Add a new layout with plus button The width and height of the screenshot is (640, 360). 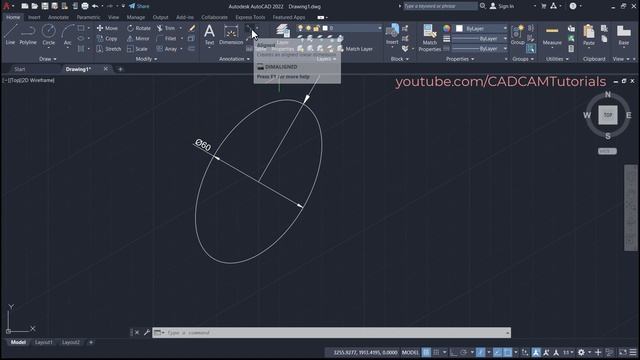(x=91, y=342)
